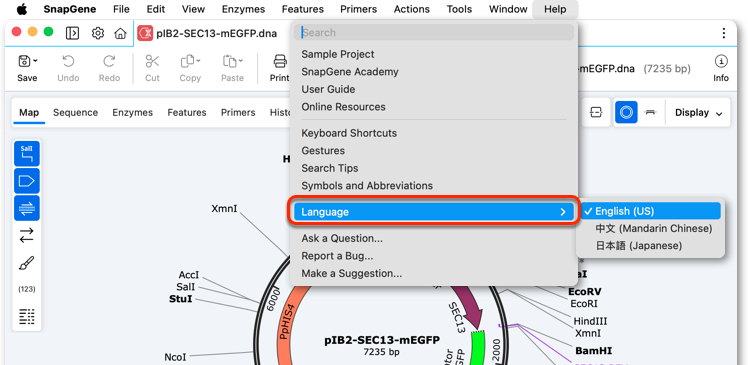Open the Display dropdown
The image size is (748, 365).
tap(698, 113)
